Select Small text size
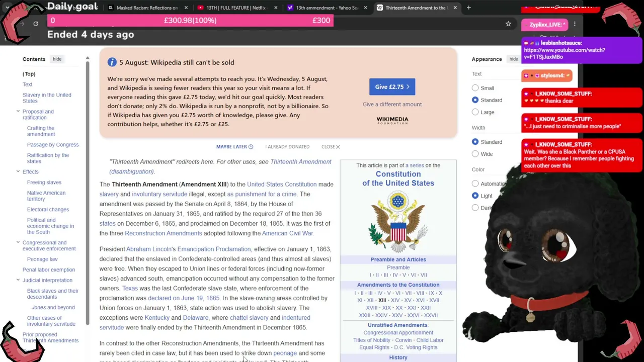 pyautogui.click(x=475, y=88)
